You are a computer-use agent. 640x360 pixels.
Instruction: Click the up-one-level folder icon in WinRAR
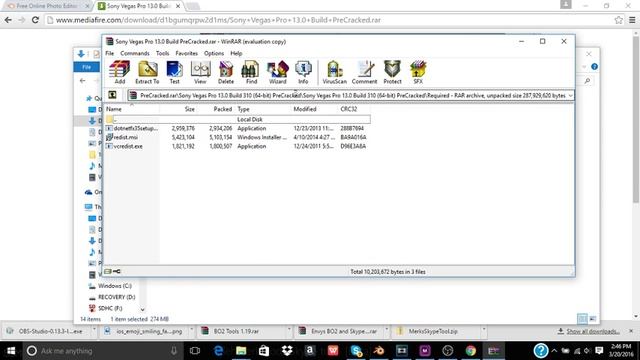[x=112, y=95]
